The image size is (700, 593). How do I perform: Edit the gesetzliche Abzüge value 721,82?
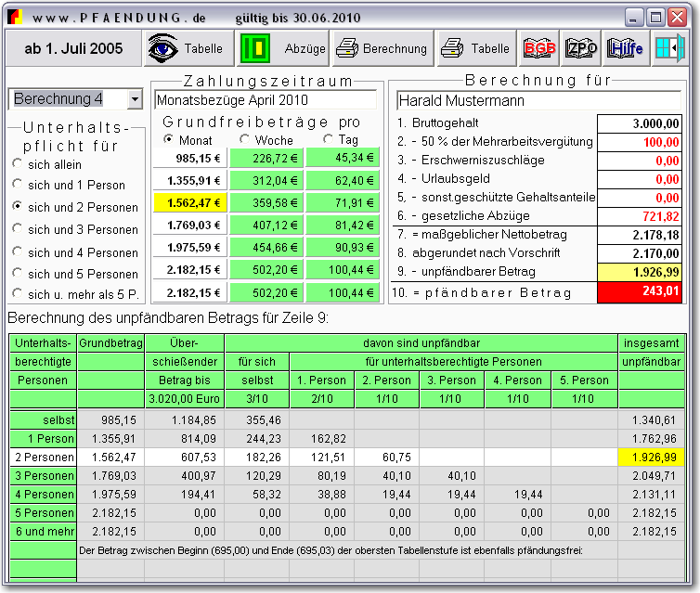[640, 216]
